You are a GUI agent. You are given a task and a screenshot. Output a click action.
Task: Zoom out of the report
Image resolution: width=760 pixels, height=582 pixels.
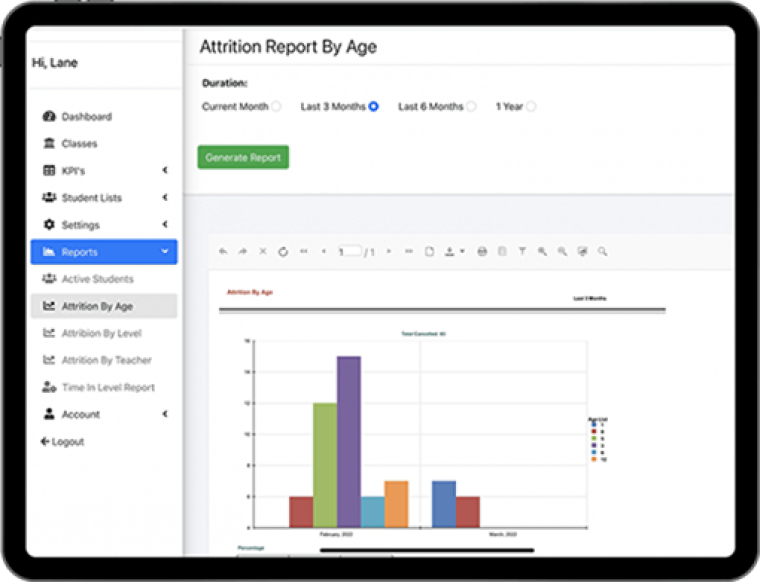[x=562, y=251]
